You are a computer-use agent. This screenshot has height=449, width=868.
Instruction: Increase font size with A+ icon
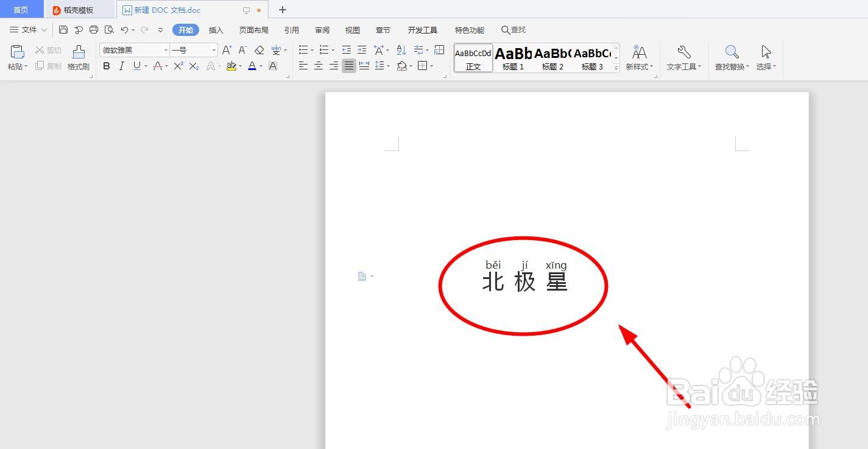[227, 50]
